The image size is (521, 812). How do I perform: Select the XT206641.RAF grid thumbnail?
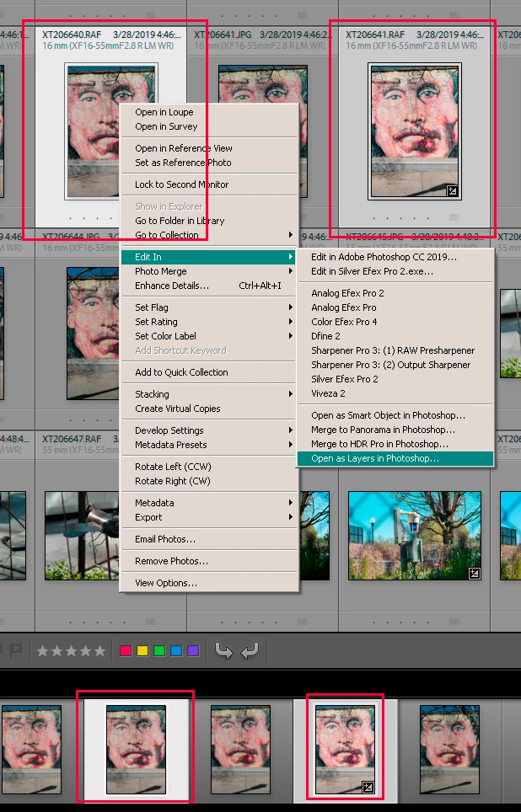point(414,131)
